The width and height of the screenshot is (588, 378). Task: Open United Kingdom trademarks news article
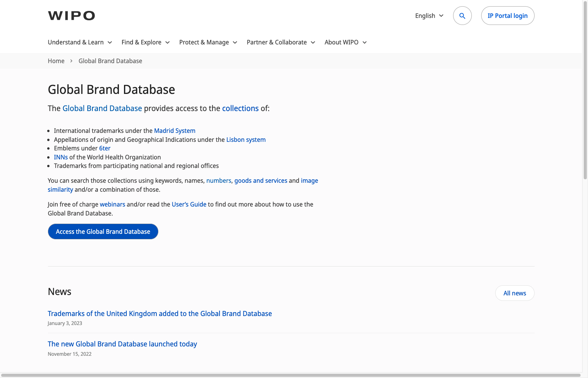pos(160,314)
